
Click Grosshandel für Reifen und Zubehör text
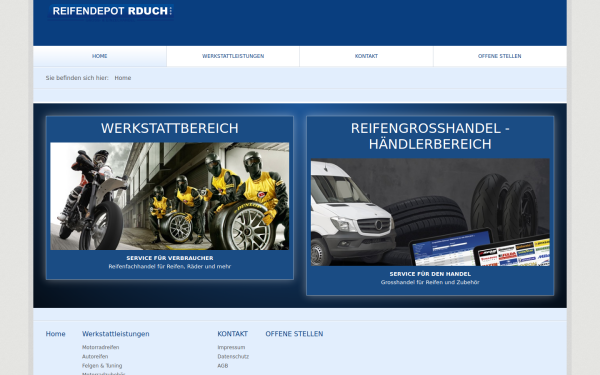pyautogui.click(x=430, y=282)
